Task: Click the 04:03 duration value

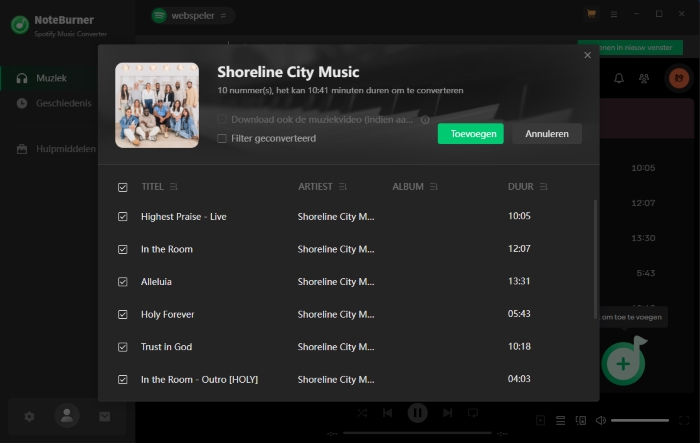Action: tap(519, 379)
